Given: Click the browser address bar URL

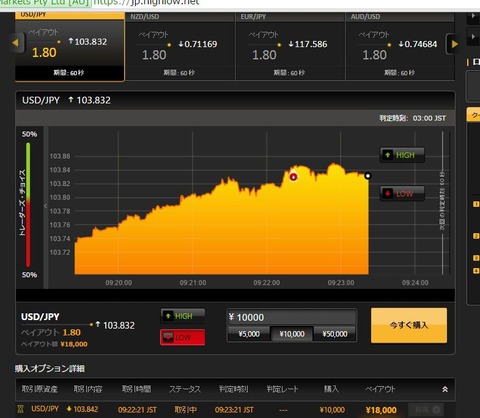Looking at the screenshot, I should point(147,3).
